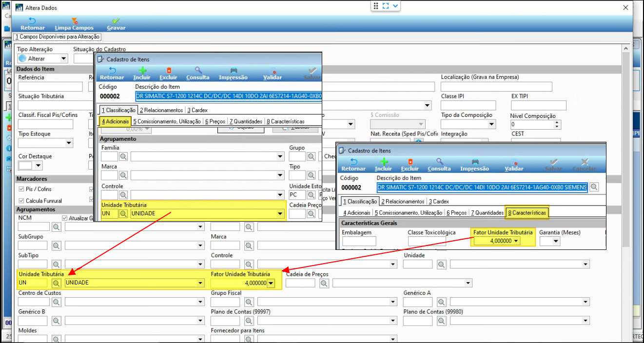
Task: Select the Campos Disponíveis para Alteração tab
Action: click(x=58, y=37)
